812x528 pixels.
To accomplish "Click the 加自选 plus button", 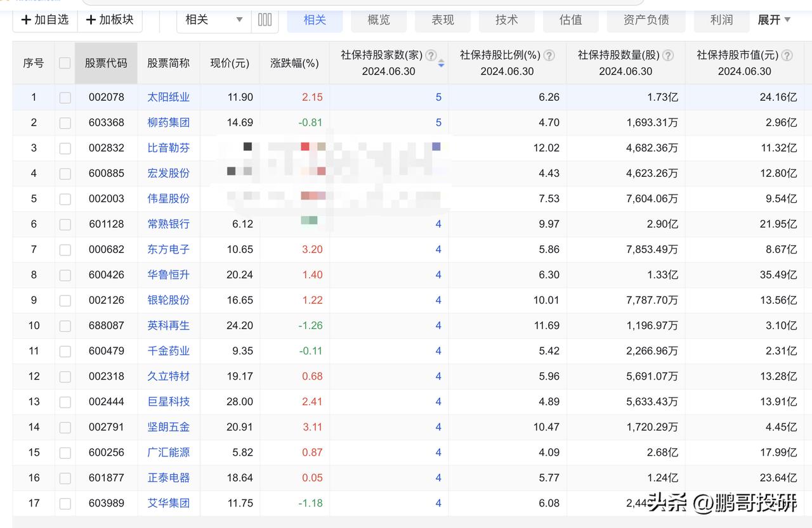I will click(45, 20).
